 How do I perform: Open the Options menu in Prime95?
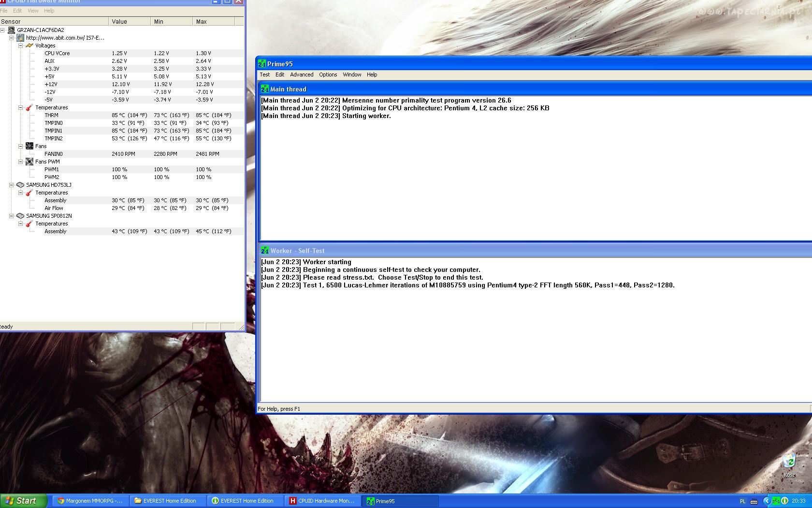328,75
